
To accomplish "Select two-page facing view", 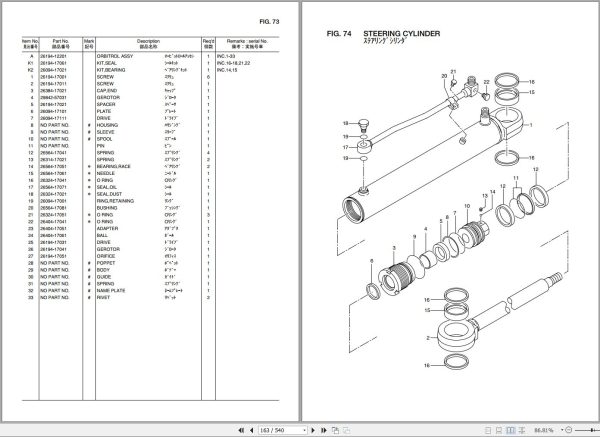I will click(x=511, y=430).
